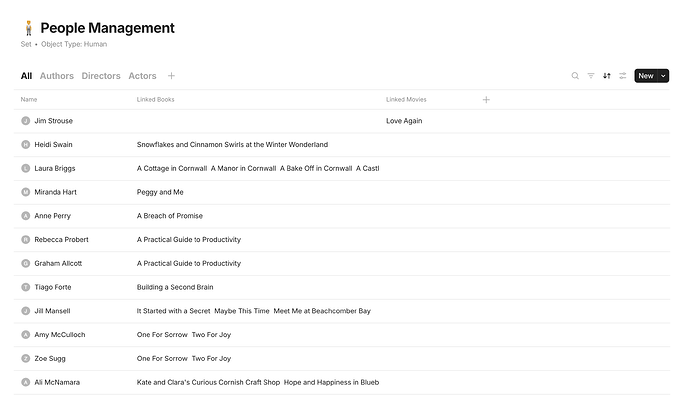
Task: Click Jill Mansell avatar icon
Action: coord(26,311)
